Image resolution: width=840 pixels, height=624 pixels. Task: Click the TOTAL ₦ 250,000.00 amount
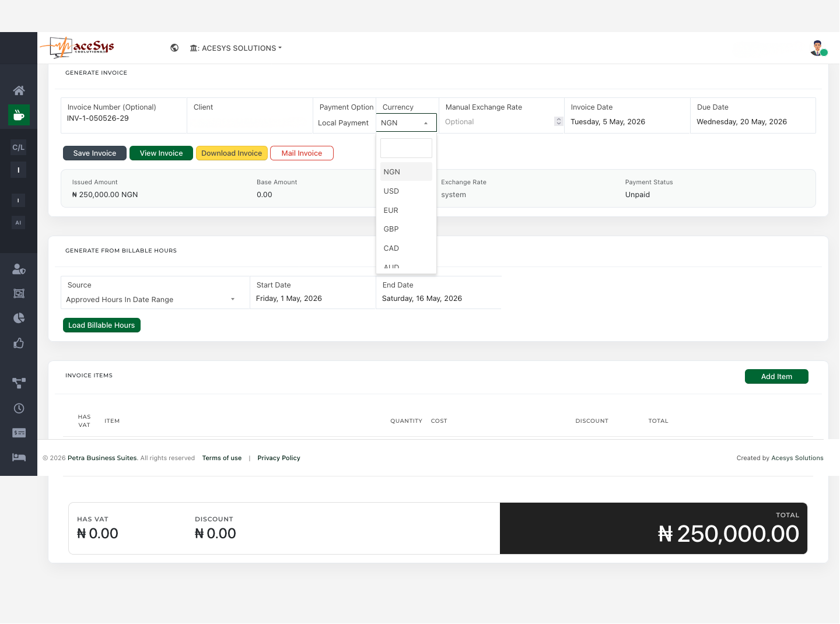coord(729,534)
